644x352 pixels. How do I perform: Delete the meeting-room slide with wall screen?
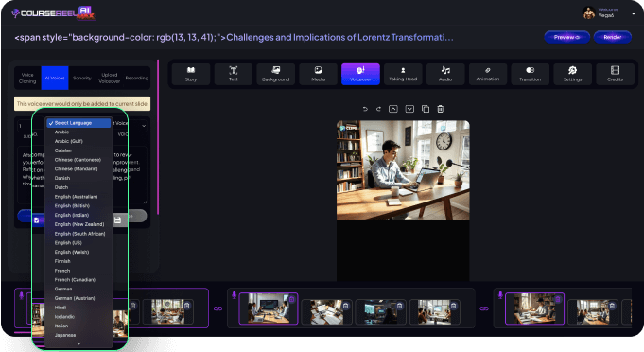coord(291,299)
